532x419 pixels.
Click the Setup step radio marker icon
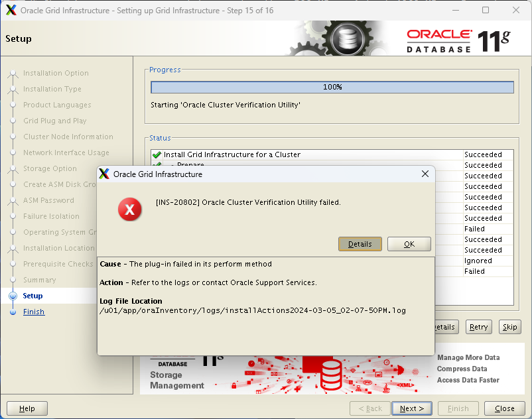point(13,296)
